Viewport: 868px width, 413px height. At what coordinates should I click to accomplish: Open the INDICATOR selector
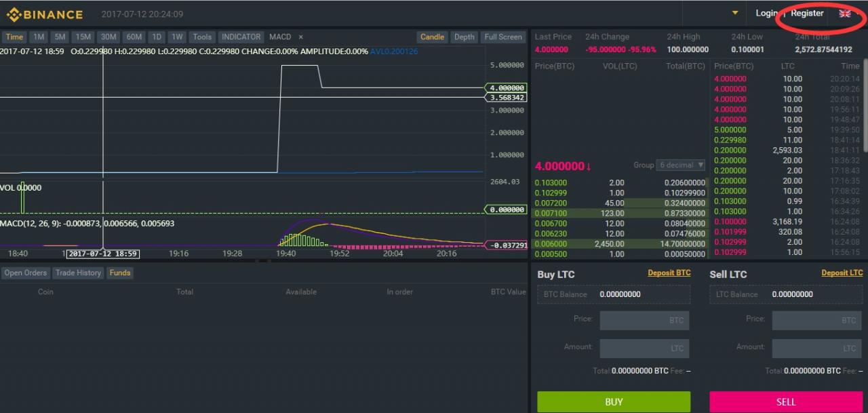point(241,37)
